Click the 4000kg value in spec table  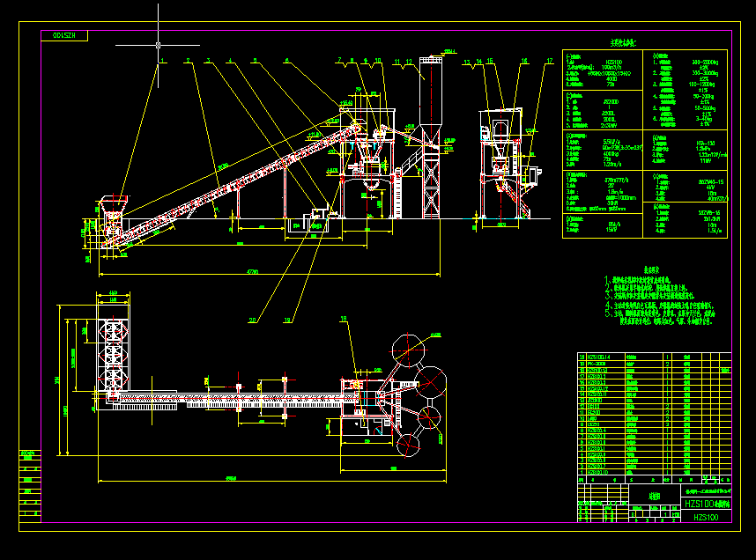point(611,154)
